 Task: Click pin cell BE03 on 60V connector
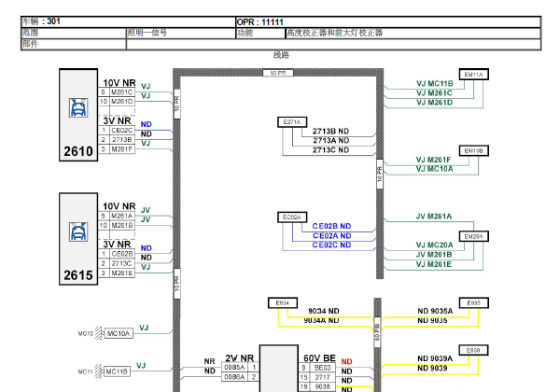(322, 368)
